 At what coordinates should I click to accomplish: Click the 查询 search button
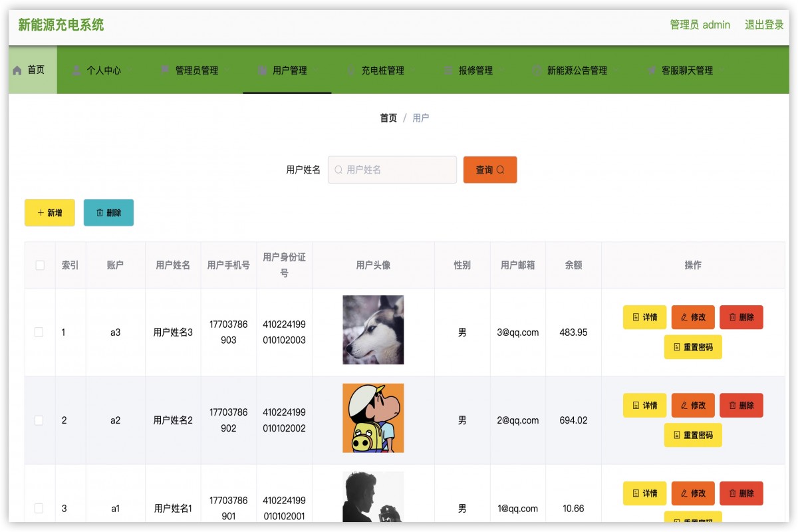point(490,170)
